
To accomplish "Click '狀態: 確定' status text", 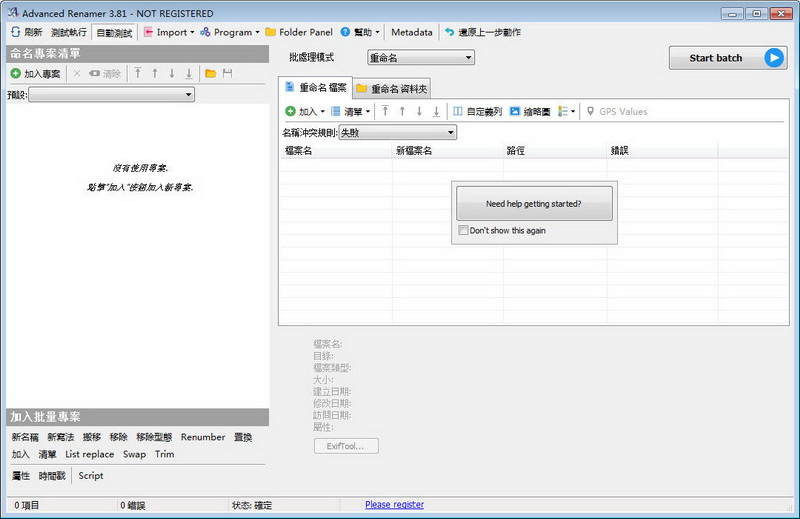I will point(252,505).
